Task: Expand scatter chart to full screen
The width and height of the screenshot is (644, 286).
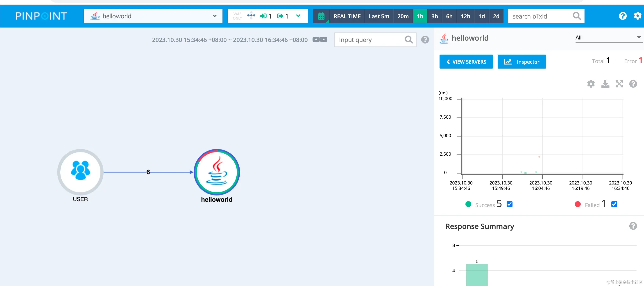Action: pyautogui.click(x=619, y=84)
